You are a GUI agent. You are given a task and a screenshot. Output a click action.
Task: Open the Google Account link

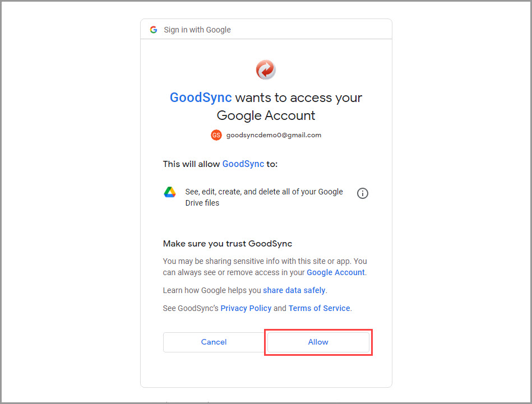[335, 272]
